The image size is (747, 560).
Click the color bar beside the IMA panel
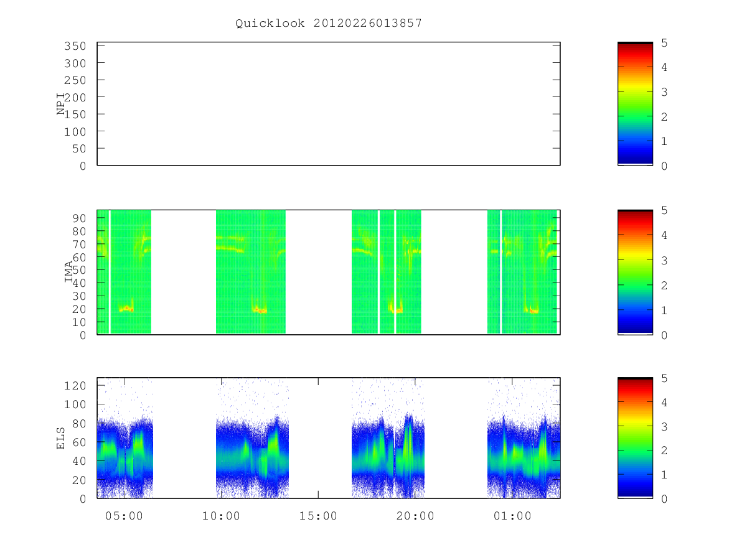point(635,272)
